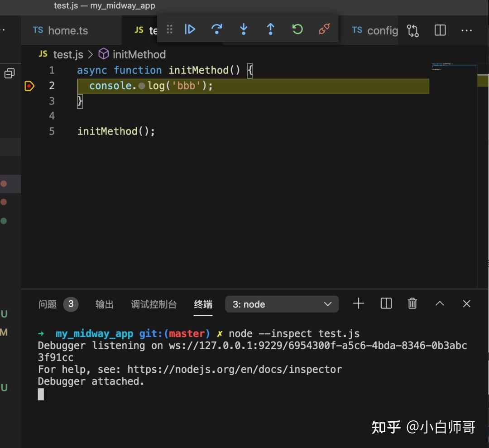Click the problems count badge 3
The height and width of the screenshot is (448, 489).
click(71, 304)
